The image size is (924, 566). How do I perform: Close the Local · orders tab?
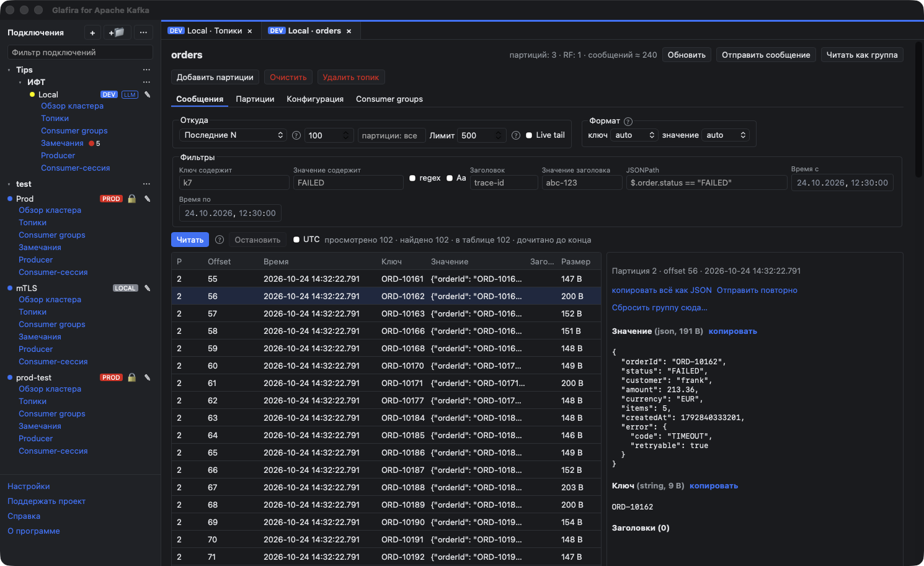click(x=349, y=31)
